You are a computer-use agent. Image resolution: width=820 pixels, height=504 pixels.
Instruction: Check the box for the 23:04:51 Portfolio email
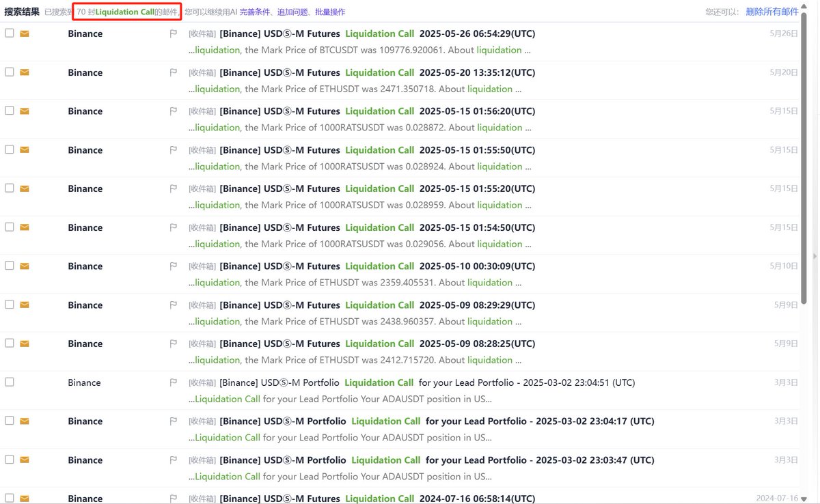pyautogui.click(x=10, y=382)
